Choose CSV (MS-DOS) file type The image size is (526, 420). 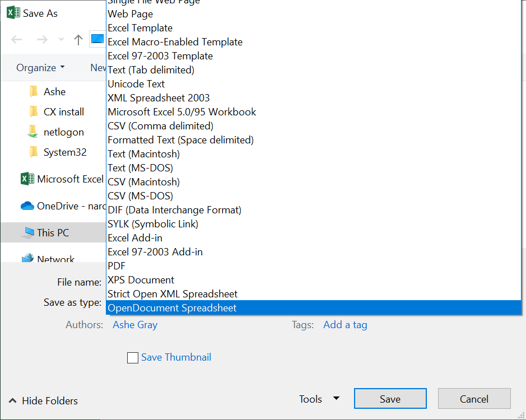pos(314,196)
